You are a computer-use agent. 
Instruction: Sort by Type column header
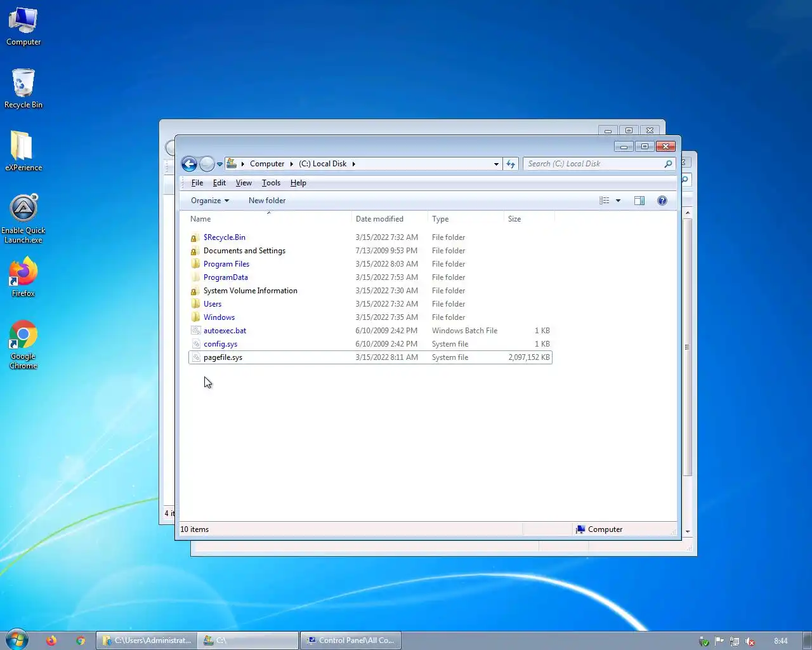(466, 219)
